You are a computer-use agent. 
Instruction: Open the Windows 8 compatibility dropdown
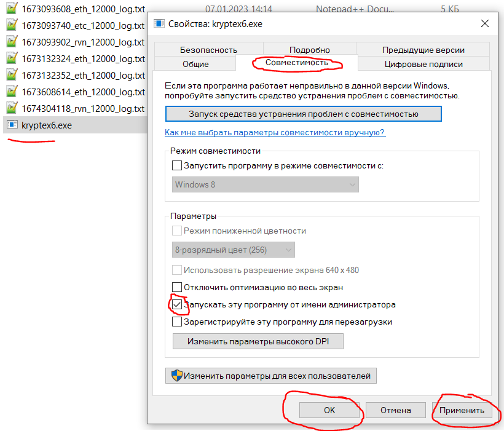click(x=265, y=184)
